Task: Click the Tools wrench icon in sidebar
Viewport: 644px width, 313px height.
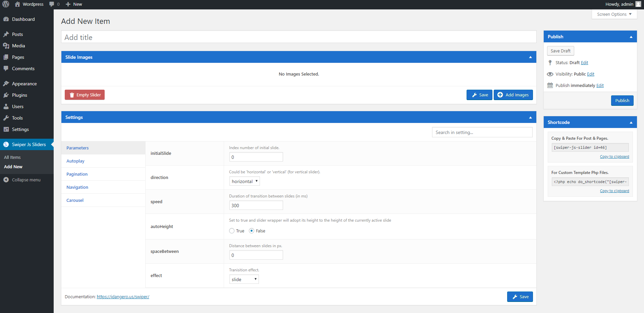Action: coord(6,118)
